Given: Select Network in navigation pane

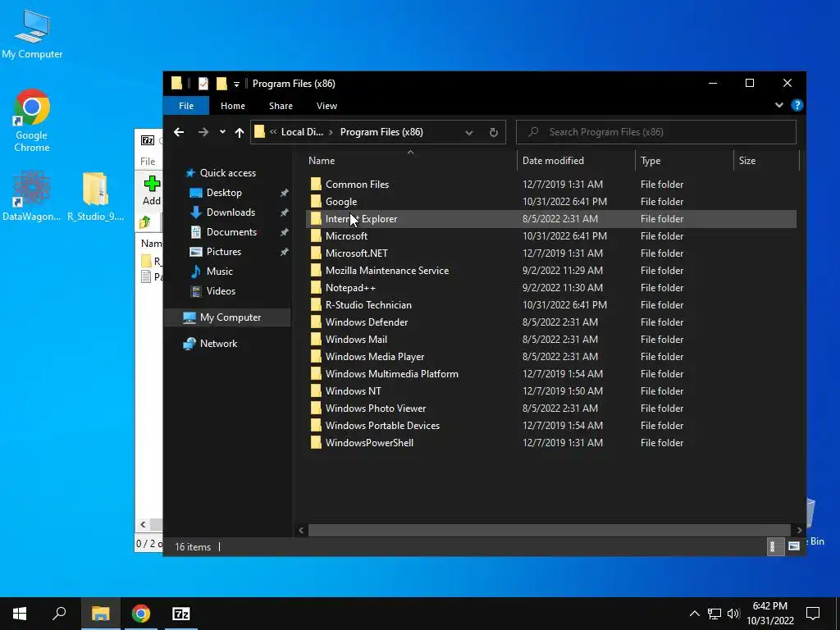Looking at the screenshot, I should click(218, 344).
